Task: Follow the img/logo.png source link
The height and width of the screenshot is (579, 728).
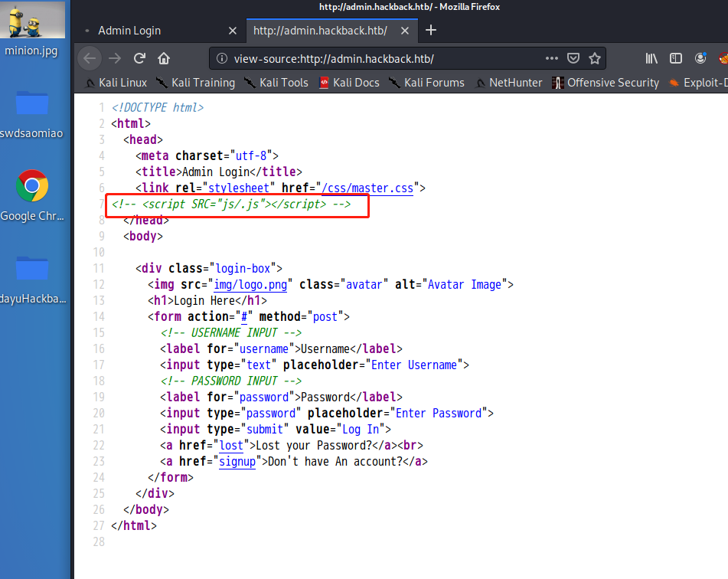Action: click(x=250, y=285)
